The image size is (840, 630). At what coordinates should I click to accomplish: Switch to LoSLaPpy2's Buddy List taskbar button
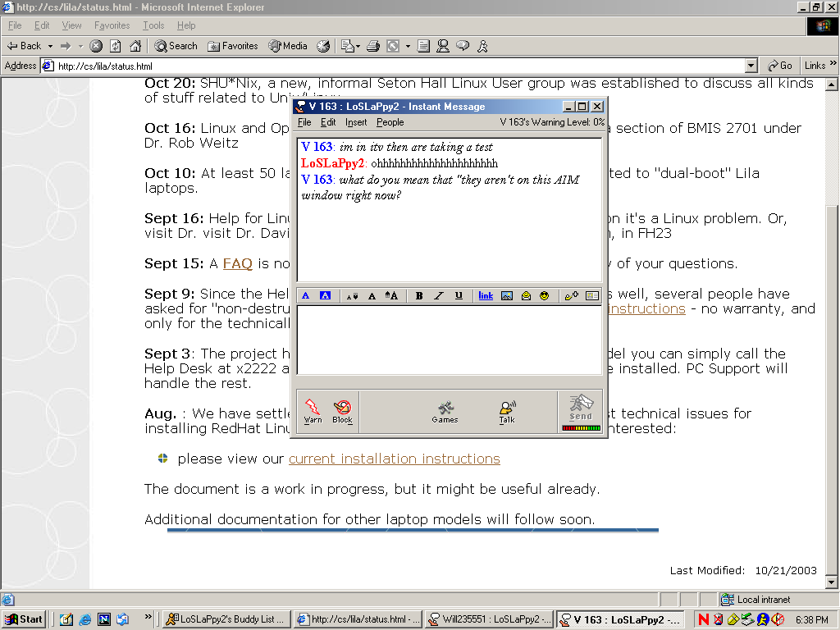pyautogui.click(x=226, y=619)
